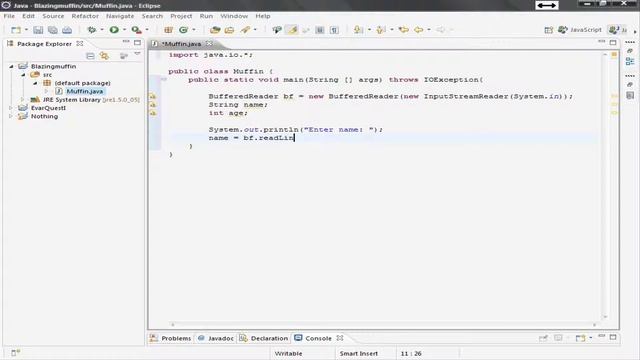Click the Open Type folder icon
Viewport: 640px width, 360px height.
tap(215, 30)
